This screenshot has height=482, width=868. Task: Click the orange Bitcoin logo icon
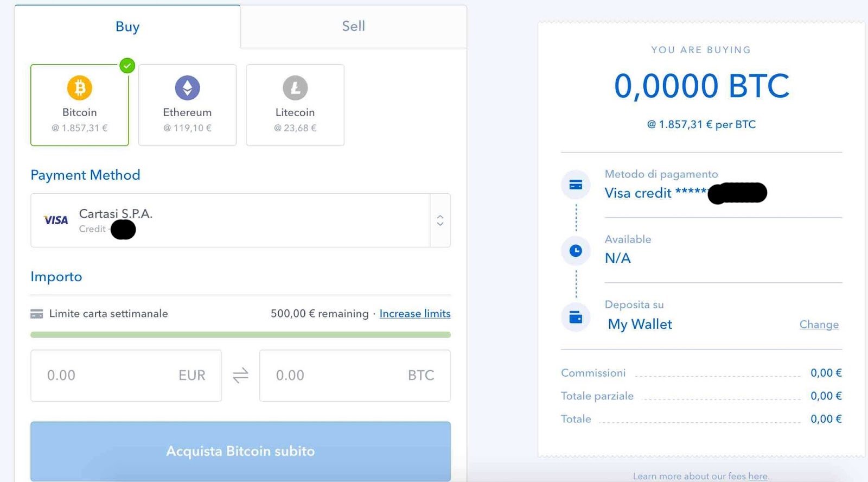(x=80, y=87)
